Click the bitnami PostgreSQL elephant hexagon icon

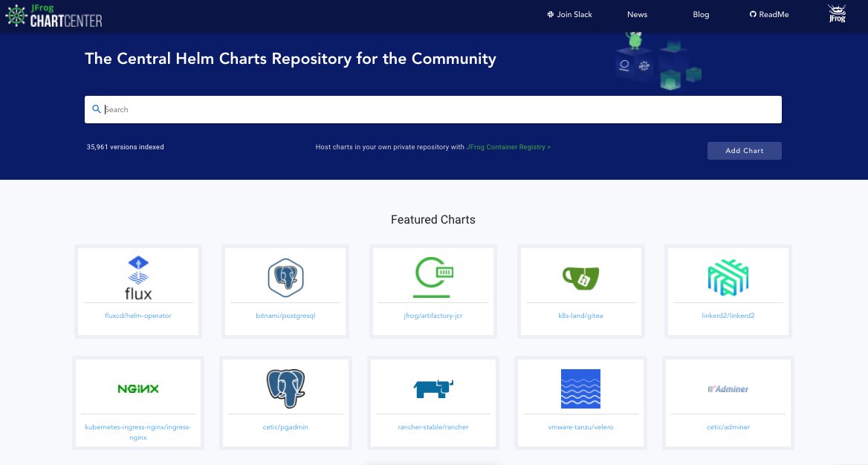pyautogui.click(x=285, y=278)
